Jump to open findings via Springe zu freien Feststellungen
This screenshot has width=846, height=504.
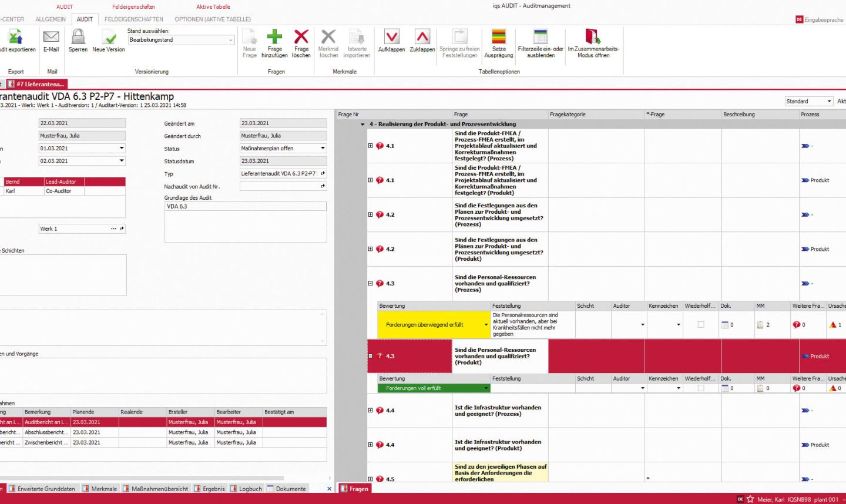pos(459,41)
